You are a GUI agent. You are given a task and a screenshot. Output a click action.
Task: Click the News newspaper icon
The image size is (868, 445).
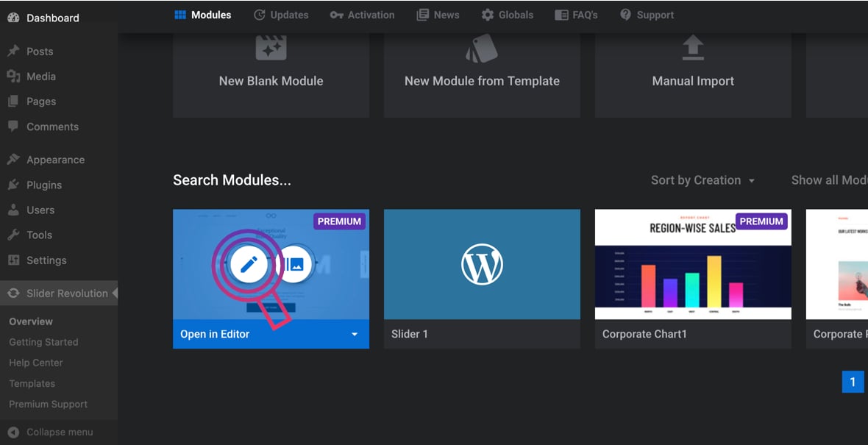(x=422, y=15)
